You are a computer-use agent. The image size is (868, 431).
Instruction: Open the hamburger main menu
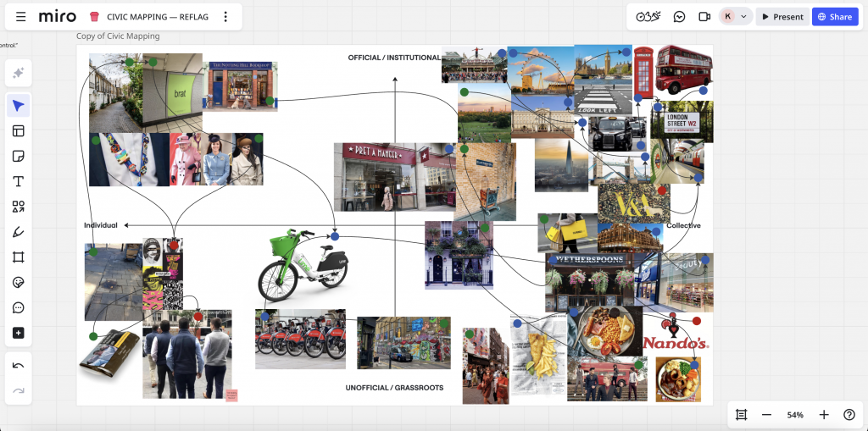point(21,17)
